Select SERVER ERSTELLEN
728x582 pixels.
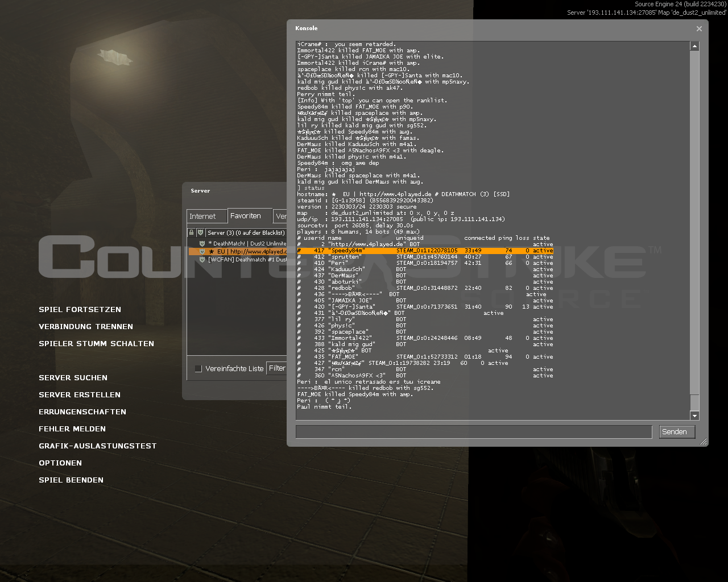pyautogui.click(x=80, y=395)
